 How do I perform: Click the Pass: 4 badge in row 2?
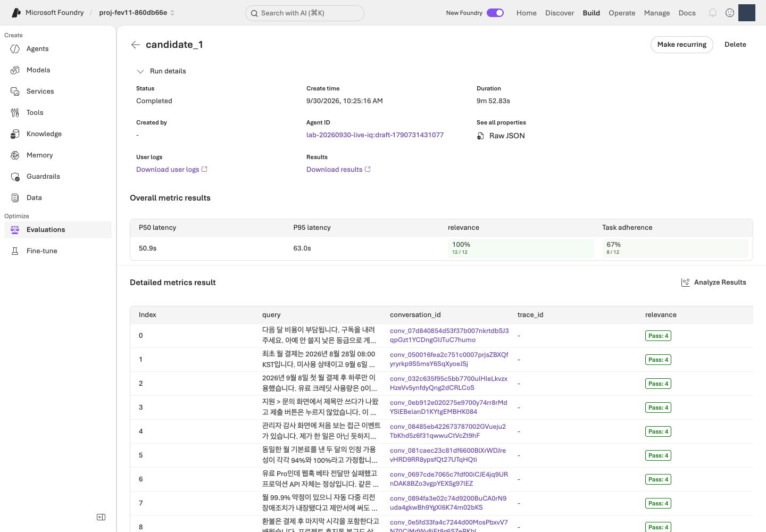tap(658, 384)
